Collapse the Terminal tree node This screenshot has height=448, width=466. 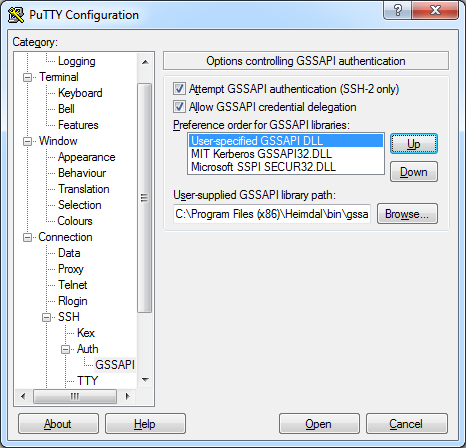tap(27, 77)
